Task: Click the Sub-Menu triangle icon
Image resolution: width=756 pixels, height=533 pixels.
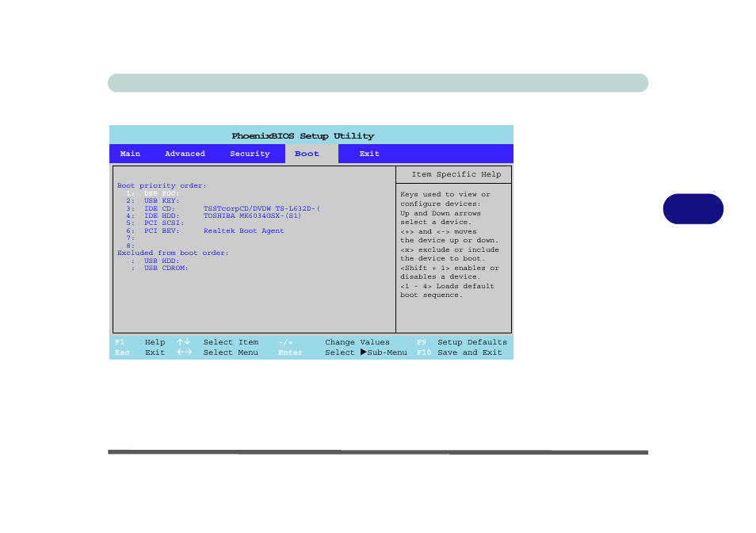Action: 364,352
